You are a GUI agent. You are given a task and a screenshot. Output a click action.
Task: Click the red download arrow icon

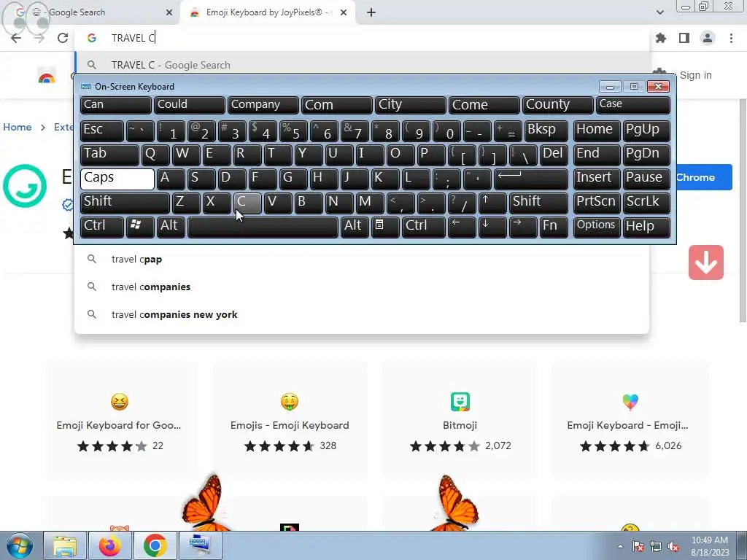click(706, 262)
